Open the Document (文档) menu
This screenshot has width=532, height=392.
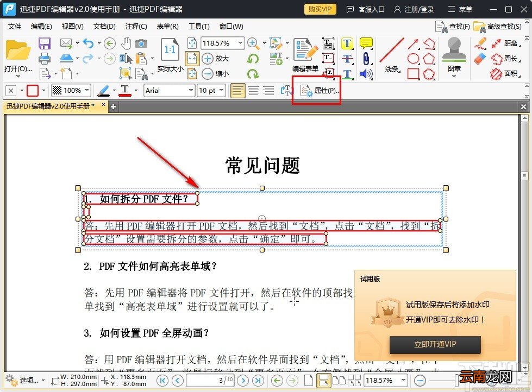tap(104, 27)
